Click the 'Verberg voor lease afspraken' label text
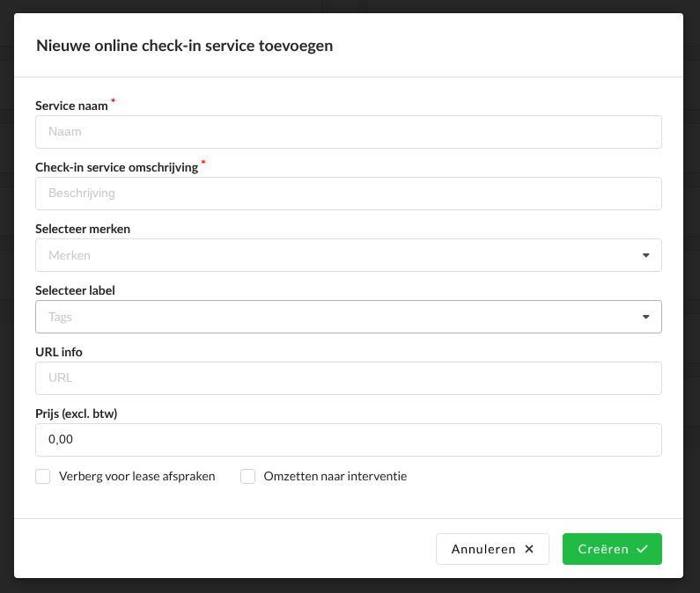This screenshot has width=700, height=593. click(136, 477)
